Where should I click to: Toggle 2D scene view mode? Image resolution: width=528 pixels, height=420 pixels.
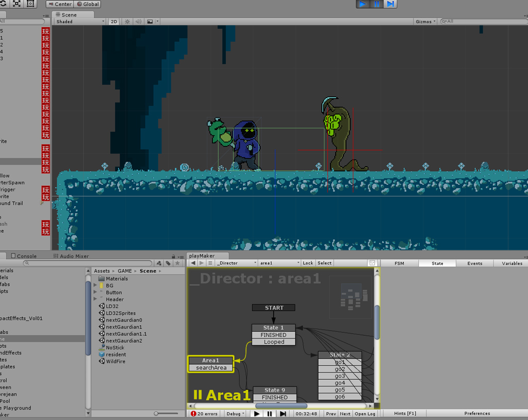point(114,22)
